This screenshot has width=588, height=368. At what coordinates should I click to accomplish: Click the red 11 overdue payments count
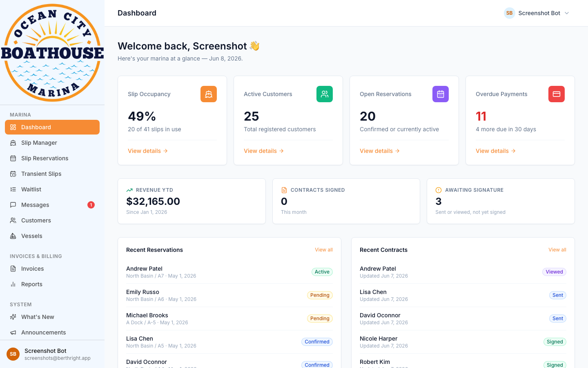(x=481, y=117)
